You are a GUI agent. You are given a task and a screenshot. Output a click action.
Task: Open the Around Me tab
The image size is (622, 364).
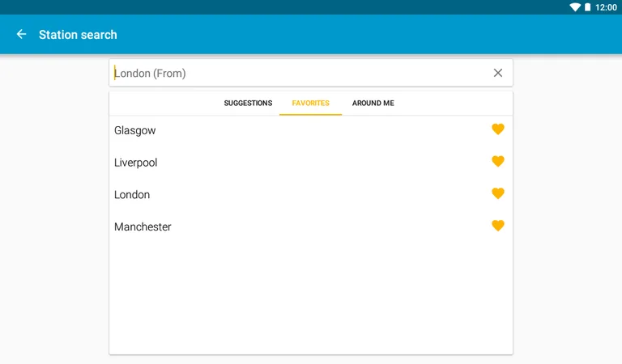[x=373, y=104]
